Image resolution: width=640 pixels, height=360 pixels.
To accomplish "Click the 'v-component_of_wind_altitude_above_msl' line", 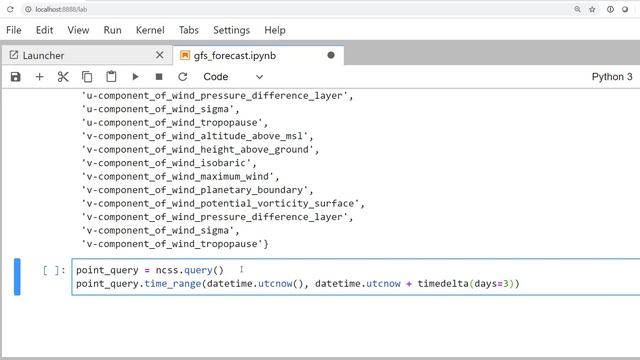I will [197, 136].
